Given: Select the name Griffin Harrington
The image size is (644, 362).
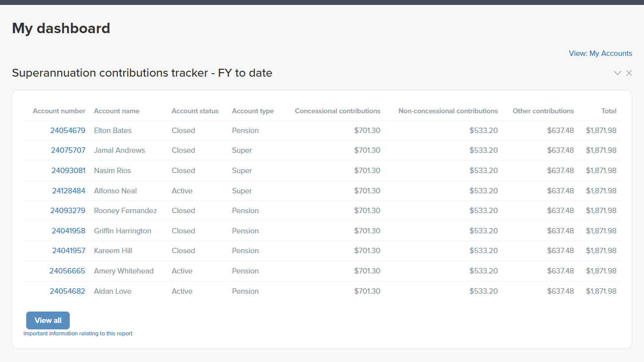Looking at the screenshot, I should point(123,231).
